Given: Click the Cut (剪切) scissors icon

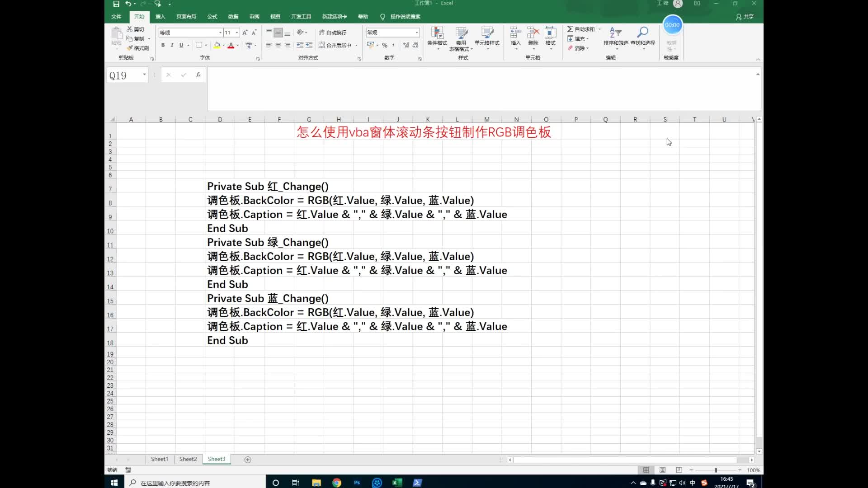Looking at the screenshot, I should 129,29.
